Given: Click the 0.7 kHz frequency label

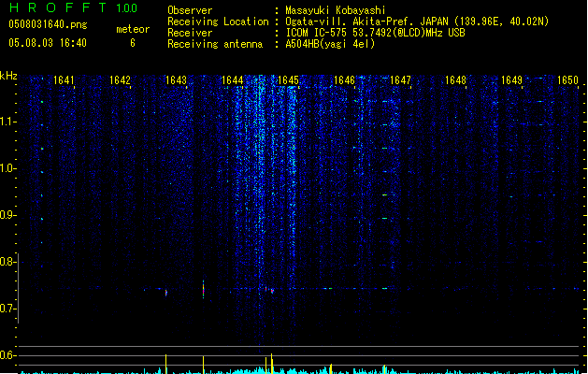Looking at the screenshot, I should [x=7, y=309].
